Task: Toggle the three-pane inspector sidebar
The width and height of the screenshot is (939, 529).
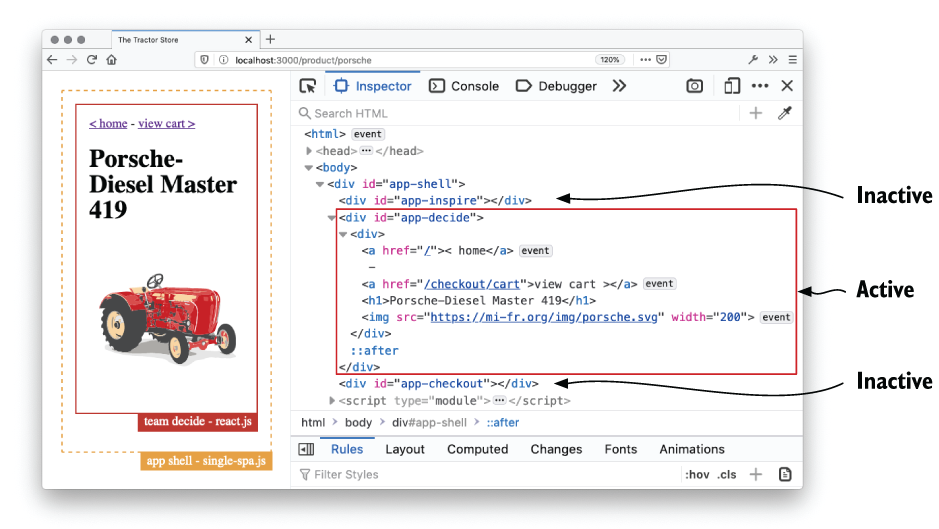Action: click(x=306, y=449)
